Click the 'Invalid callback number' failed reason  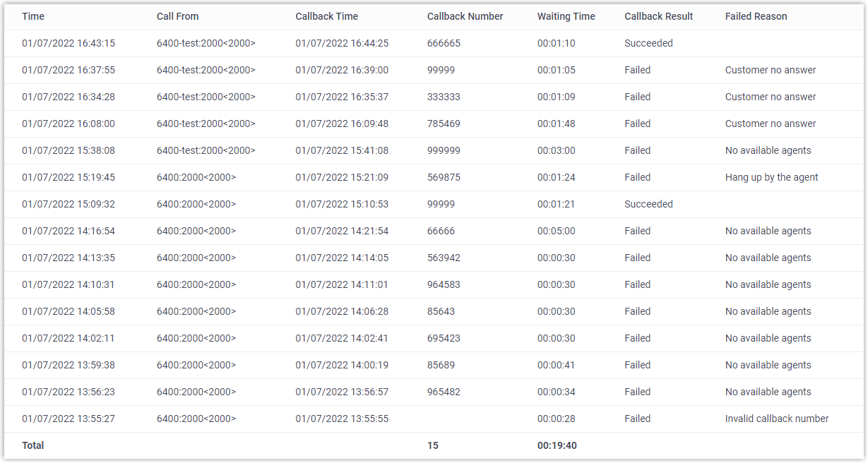pyautogui.click(x=776, y=419)
